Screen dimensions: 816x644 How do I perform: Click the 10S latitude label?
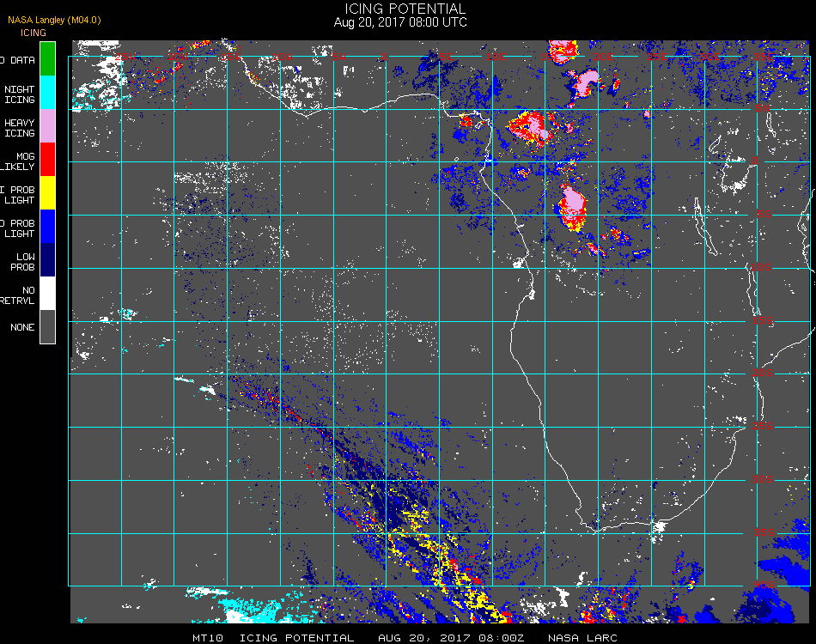click(761, 267)
